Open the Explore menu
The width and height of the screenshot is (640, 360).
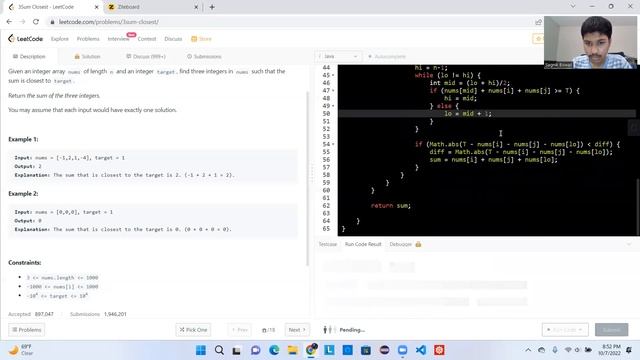(60, 39)
